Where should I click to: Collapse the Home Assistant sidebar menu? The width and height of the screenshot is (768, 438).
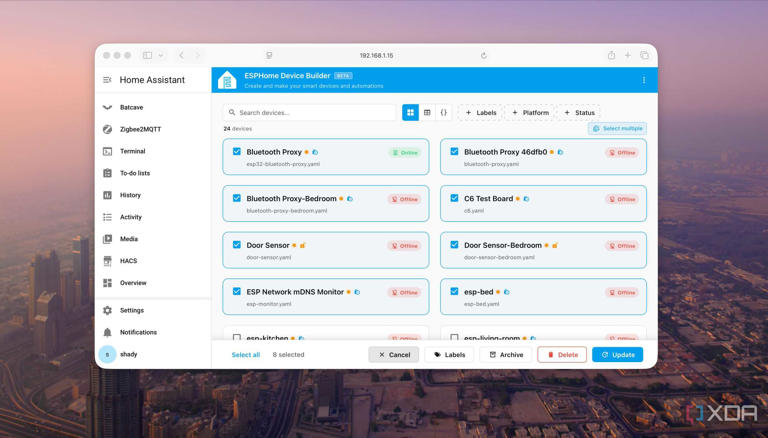[107, 80]
